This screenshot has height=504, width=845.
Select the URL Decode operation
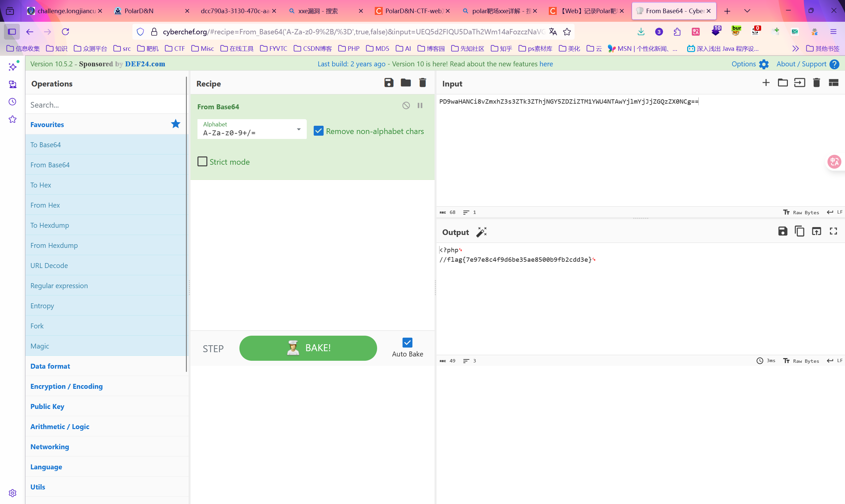(49, 266)
